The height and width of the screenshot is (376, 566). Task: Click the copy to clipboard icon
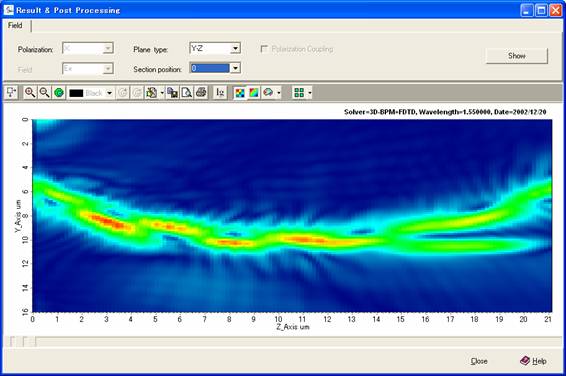click(x=172, y=93)
